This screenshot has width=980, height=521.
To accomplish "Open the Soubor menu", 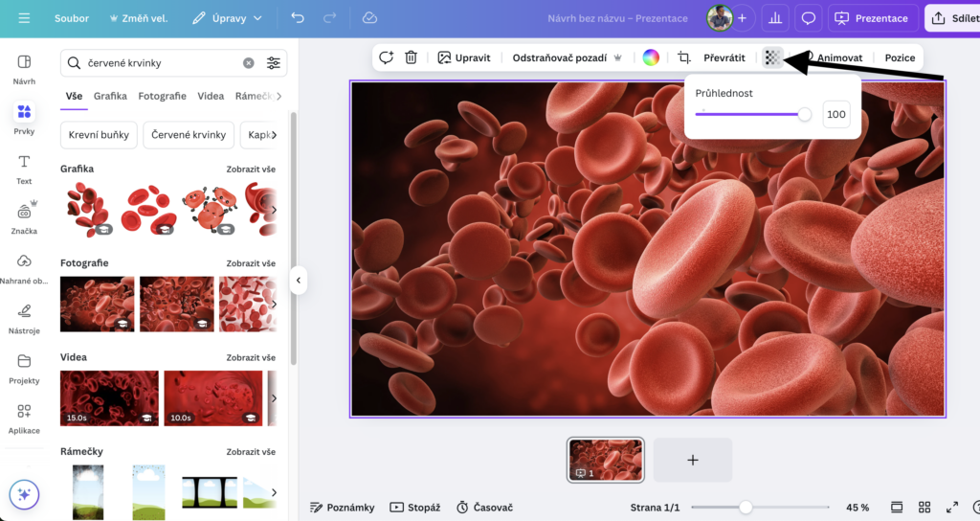I will (71, 18).
